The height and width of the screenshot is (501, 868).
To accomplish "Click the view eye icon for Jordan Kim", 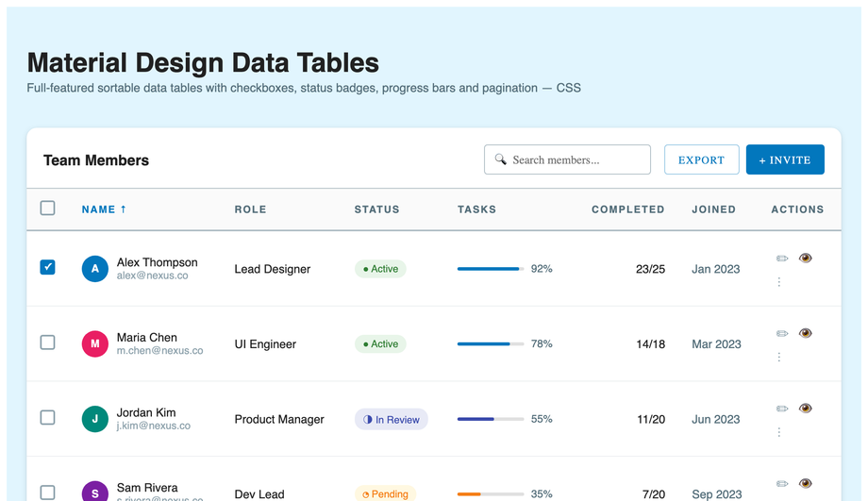I will pos(805,409).
